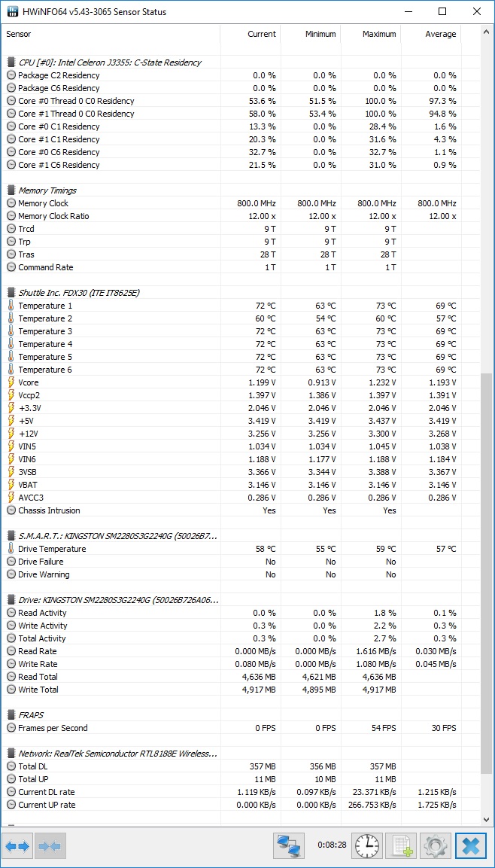Open sensor settings gear icon
Screen dimensions: 495x868
pyautogui.click(x=436, y=845)
